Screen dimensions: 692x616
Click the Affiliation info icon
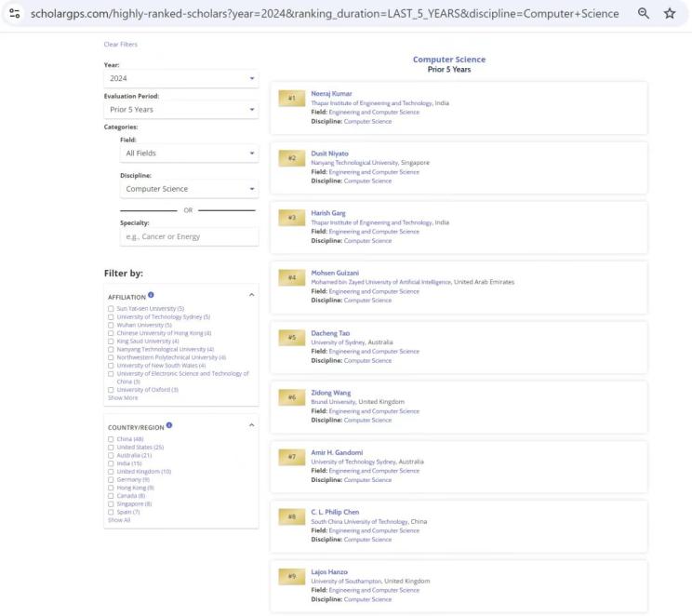click(x=151, y=295)
